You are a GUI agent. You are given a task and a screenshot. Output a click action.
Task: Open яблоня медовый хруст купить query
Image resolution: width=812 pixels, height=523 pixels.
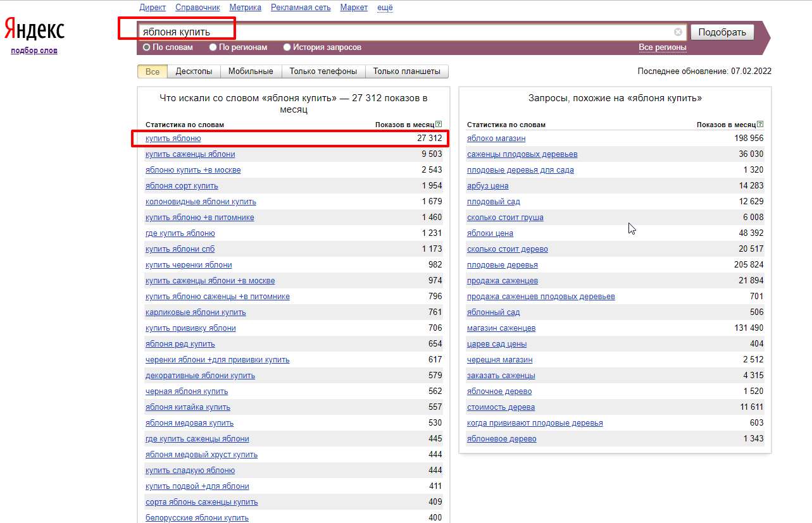pyautogui.click(x=201, y=455)
